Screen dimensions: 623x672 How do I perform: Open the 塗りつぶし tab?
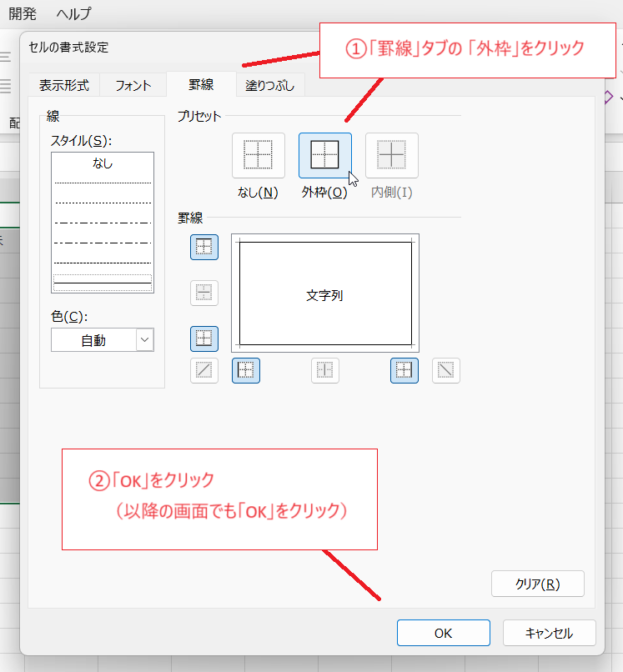click(270, 85)
